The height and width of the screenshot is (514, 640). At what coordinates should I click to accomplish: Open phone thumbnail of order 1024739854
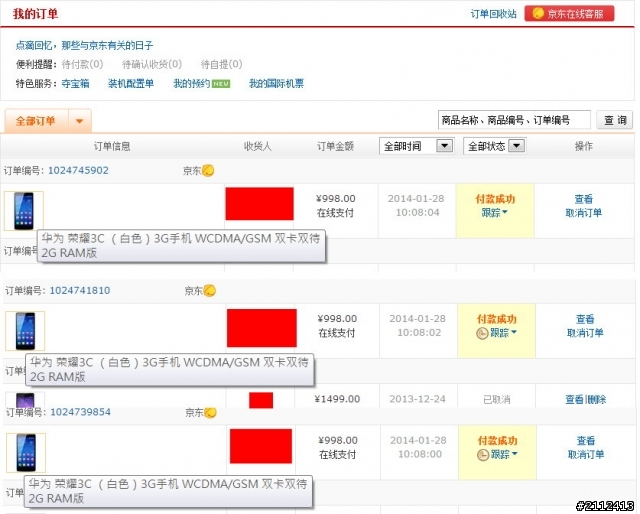click(x=26, y=453)
